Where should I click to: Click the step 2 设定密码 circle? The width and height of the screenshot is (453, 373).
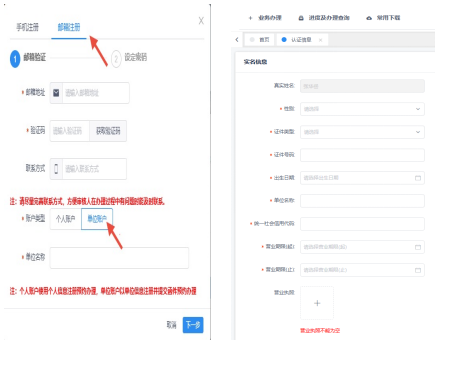(116, 59)
